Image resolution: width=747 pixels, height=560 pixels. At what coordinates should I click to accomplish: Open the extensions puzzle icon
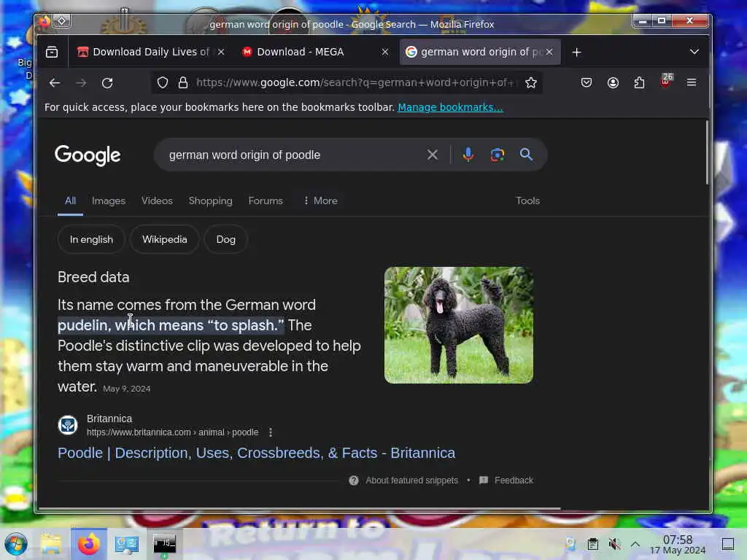click(639, 83)
